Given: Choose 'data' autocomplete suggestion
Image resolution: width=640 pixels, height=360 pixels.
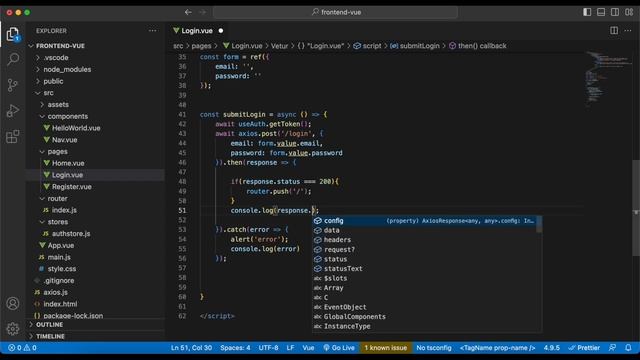Looking at the screenshot, I should point(424,230).
